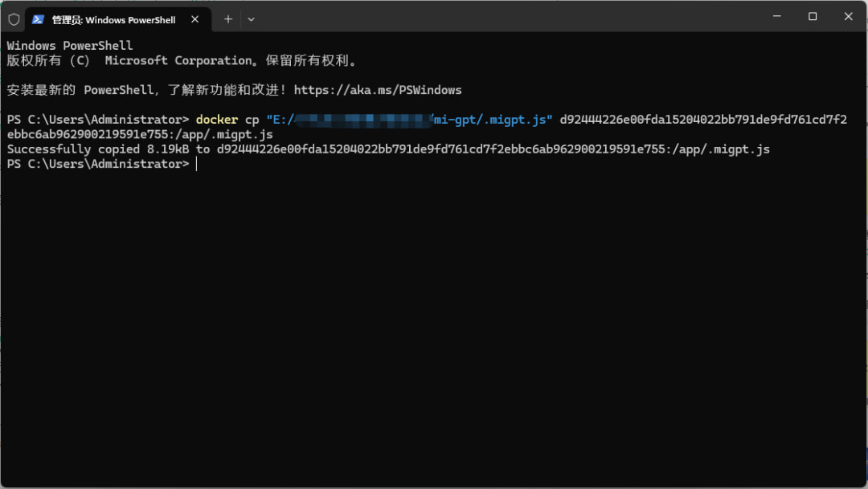Minimize the terminal window
Viewport: 868px width, 489px height.
(776, 16)
